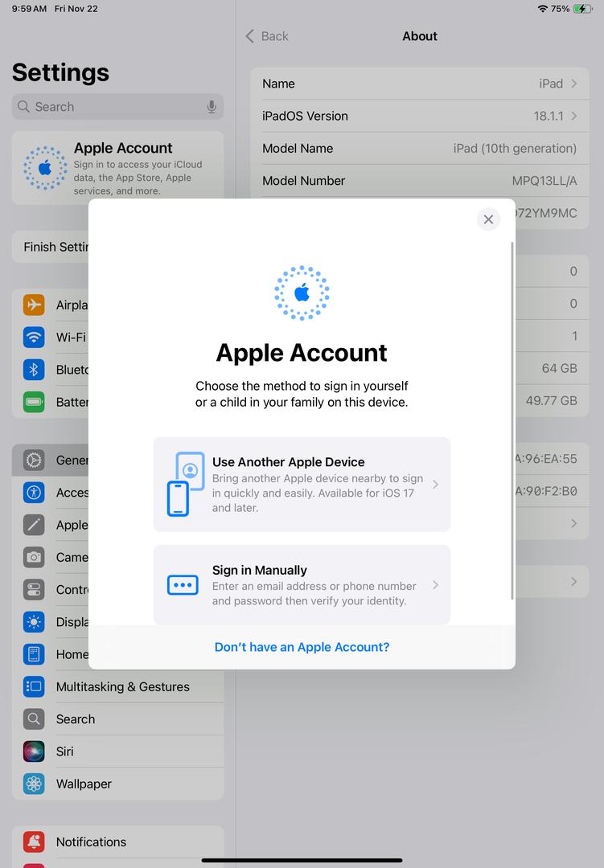Open Display & Brightness icon
Screen dimensions: 604x868
click(x=34, y=621)
